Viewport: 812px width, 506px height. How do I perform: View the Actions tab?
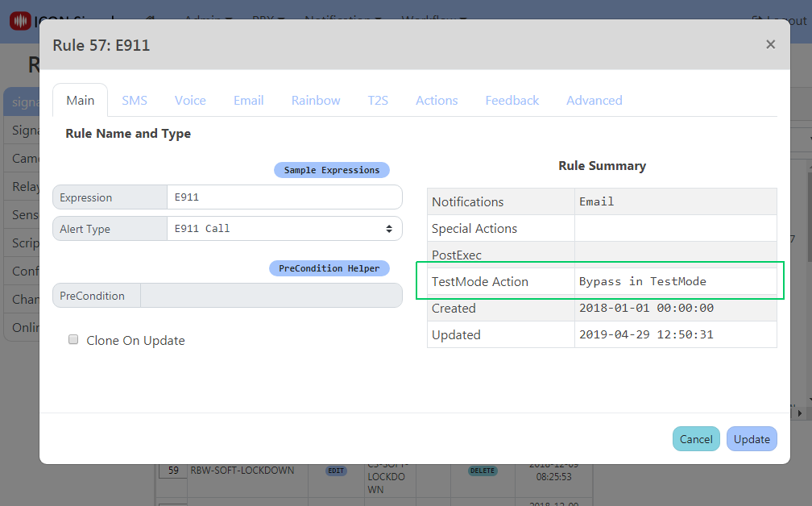(437, 100)
